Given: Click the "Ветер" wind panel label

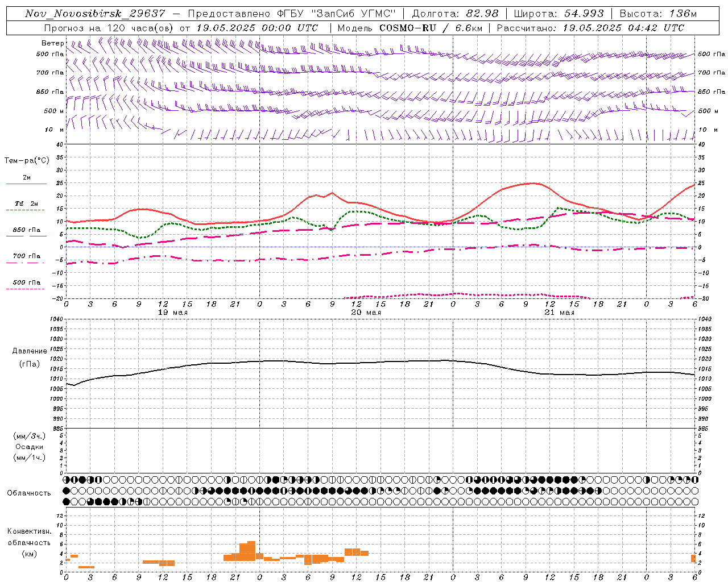Looking at the screenshot, I should click(x=52, y=43).
